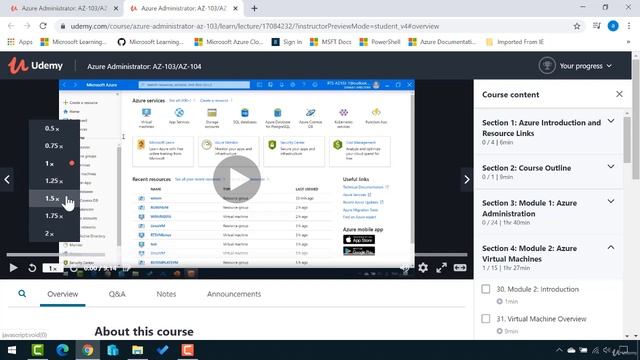Open Azure Documentation bookmark
The image size is (640, 360).
(x=442, y=42)
